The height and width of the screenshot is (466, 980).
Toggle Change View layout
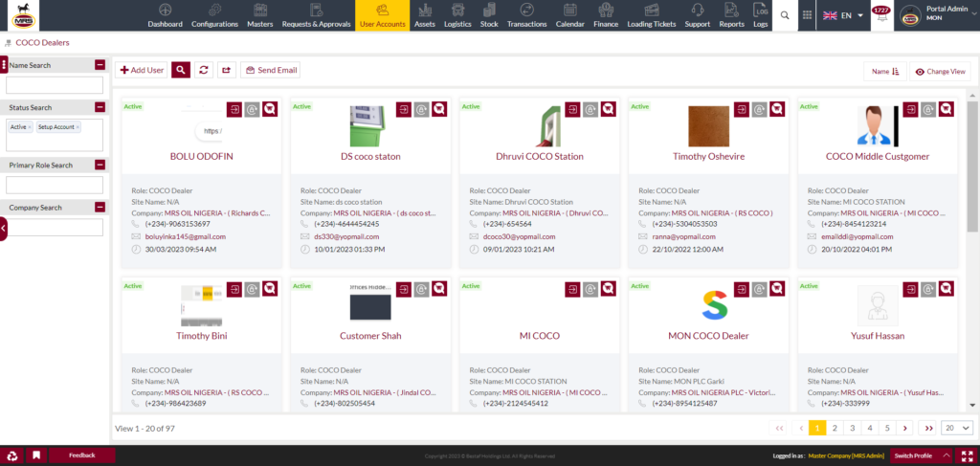coord(940,72)
